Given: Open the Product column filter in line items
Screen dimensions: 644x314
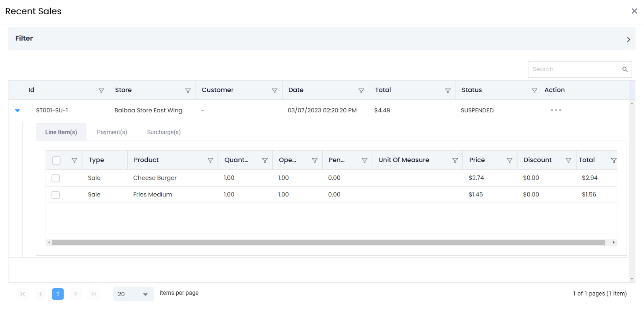Looking at the screenshot, I should (210, 160).
